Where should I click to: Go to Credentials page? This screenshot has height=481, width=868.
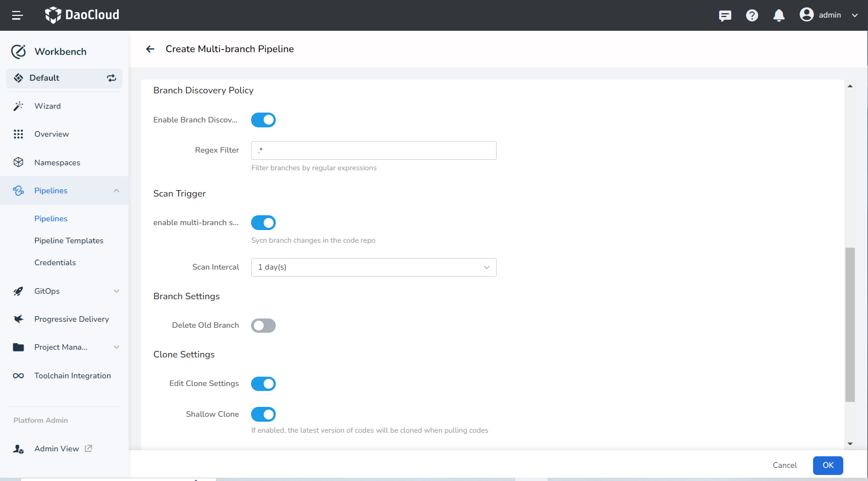[x=55, y=262]
